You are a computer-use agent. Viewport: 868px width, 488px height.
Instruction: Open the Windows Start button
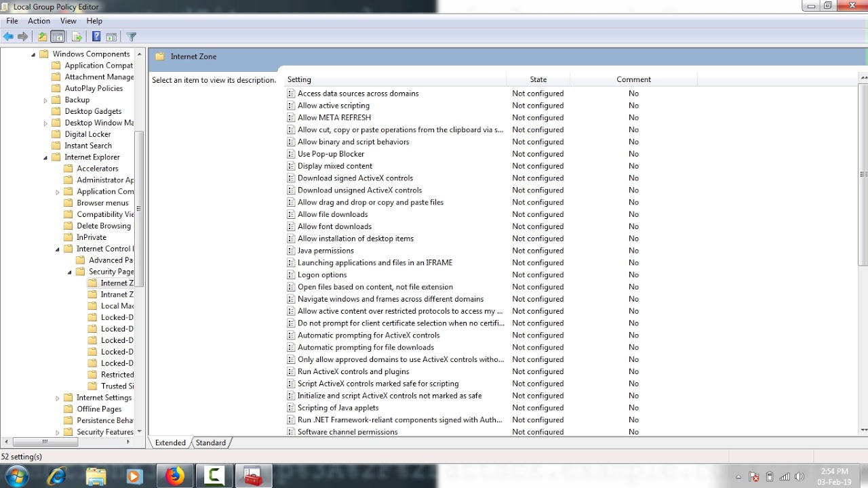tap(16, 476)
